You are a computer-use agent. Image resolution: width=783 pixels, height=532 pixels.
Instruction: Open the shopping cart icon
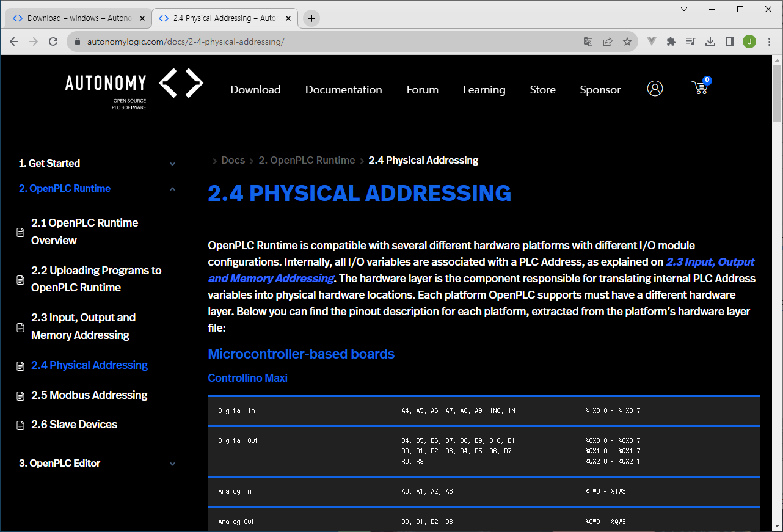tap(700, 87)
